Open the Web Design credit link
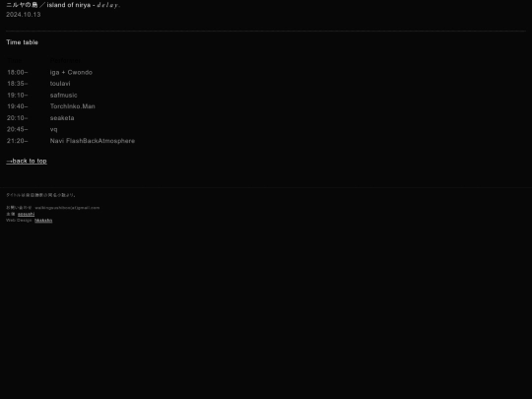532x399 pixels. (x=43, y=221)
